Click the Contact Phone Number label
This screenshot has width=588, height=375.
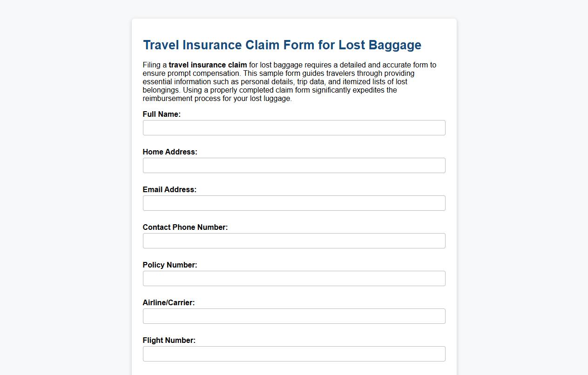pos(185,227)
